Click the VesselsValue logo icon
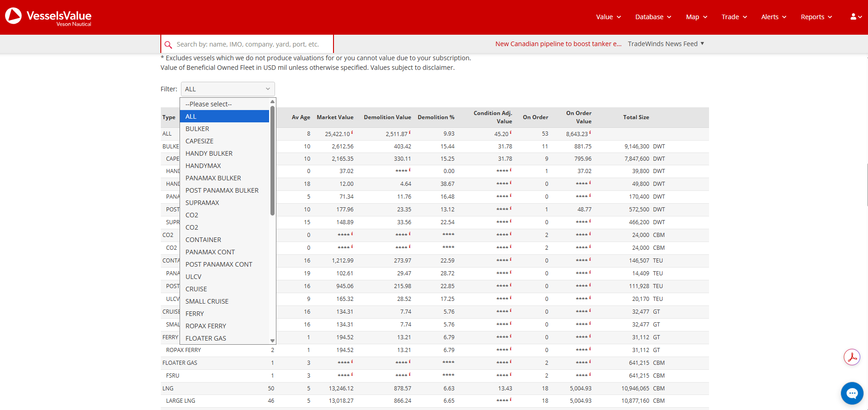 click(x=13, y=16)
